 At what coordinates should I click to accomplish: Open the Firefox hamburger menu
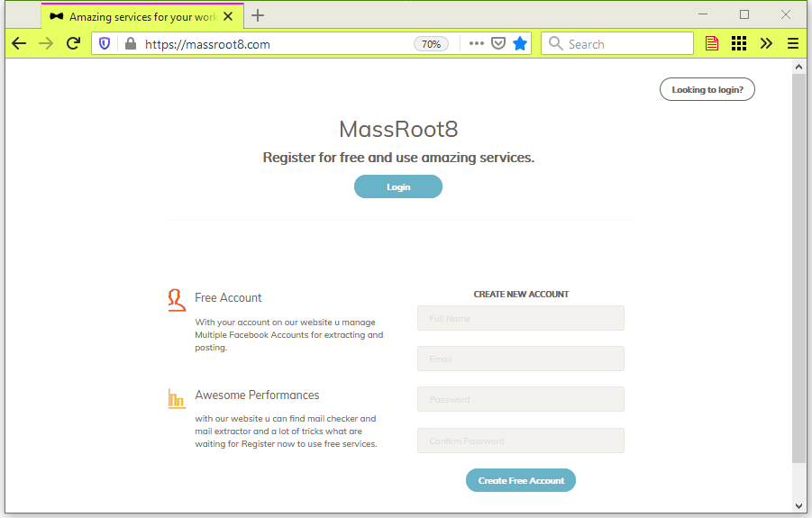793,43
